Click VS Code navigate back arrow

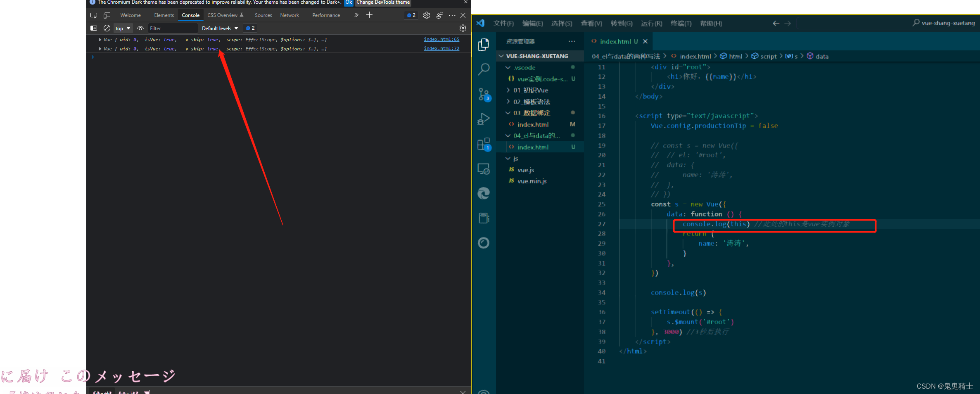point(776,24)
